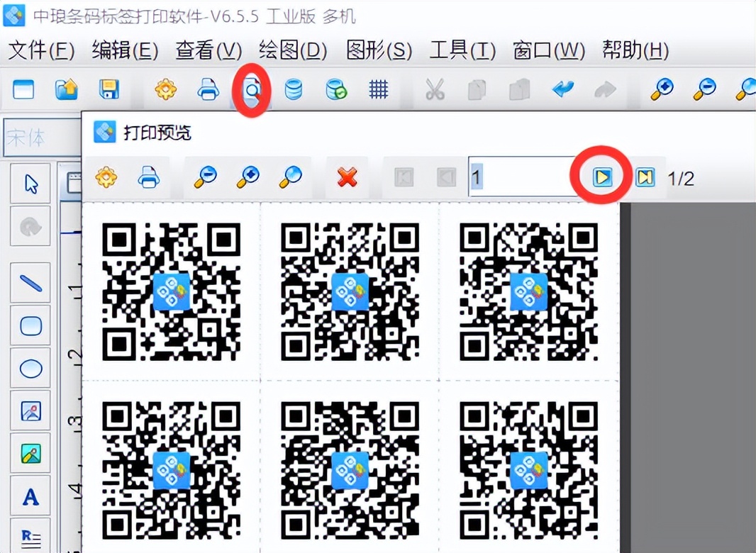Select the diagonal line drawing tool
The width and height of the screenshot is (756, 553).
click(31, 283)
